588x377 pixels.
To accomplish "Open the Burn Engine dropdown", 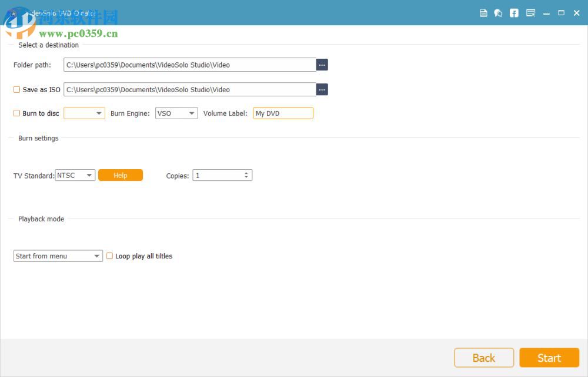I will 176,113.
